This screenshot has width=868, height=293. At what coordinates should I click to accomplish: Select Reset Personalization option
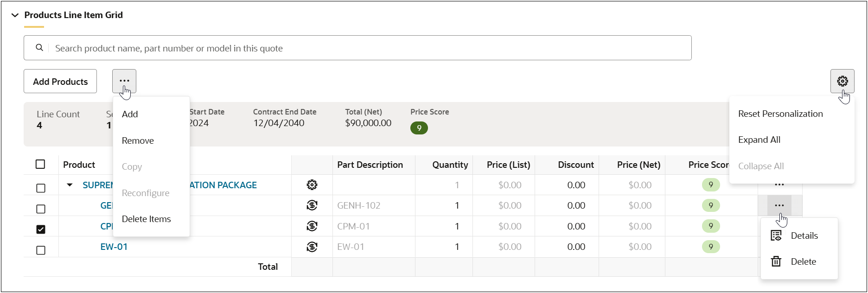[x=780, y=114]
